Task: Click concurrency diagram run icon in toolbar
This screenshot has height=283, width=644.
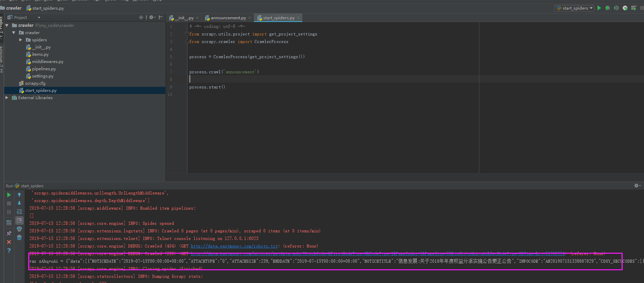Action: 634,8
